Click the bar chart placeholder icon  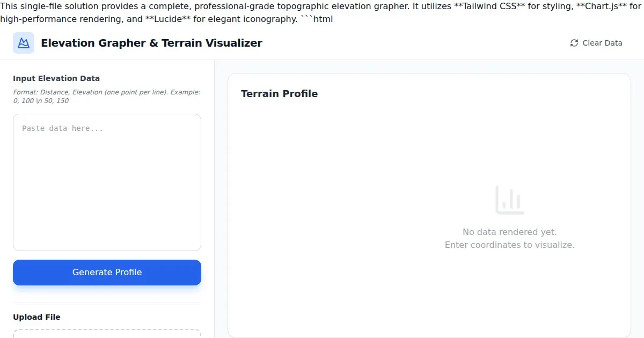(509, 200)
